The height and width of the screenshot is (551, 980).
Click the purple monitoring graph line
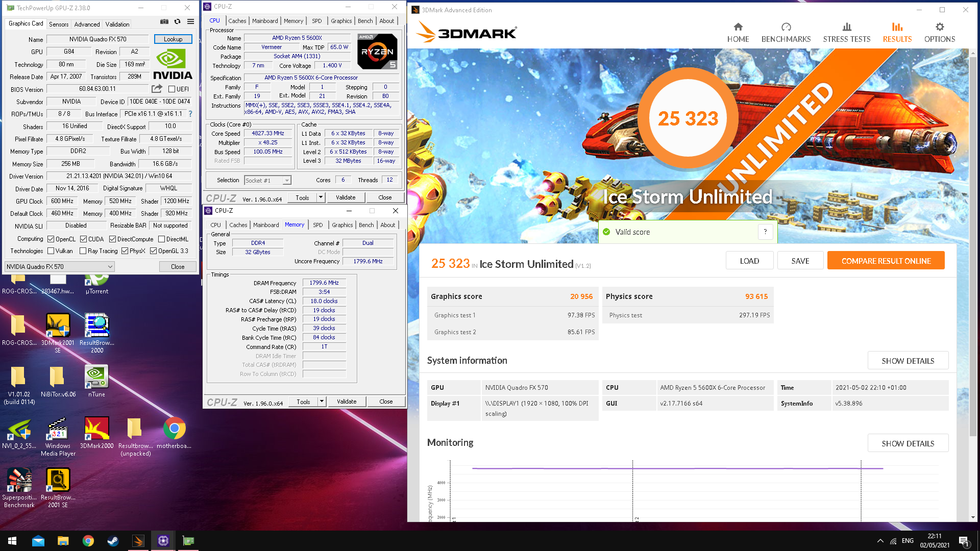(678, 468)
